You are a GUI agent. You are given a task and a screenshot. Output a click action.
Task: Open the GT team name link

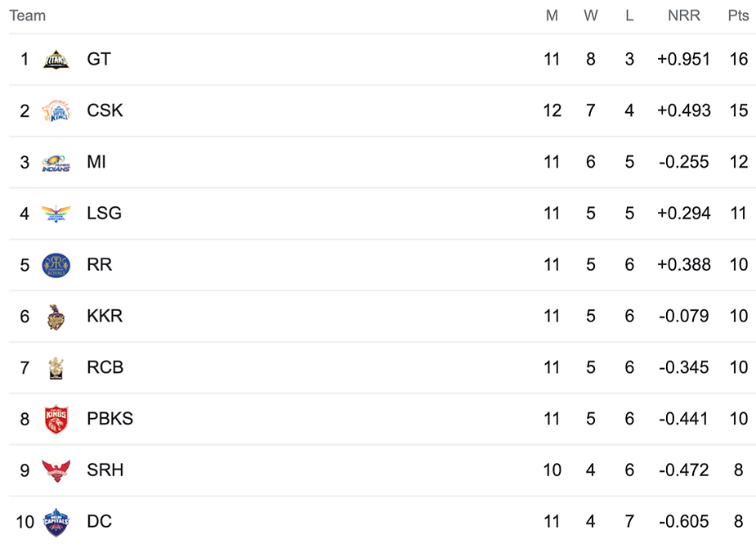point(99,60)
